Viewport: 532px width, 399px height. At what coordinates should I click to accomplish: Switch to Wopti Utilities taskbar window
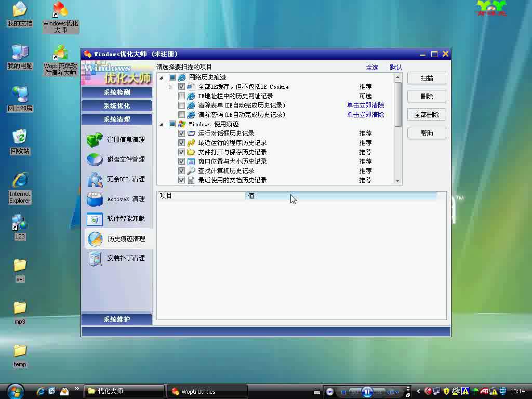tap(207, 391)
